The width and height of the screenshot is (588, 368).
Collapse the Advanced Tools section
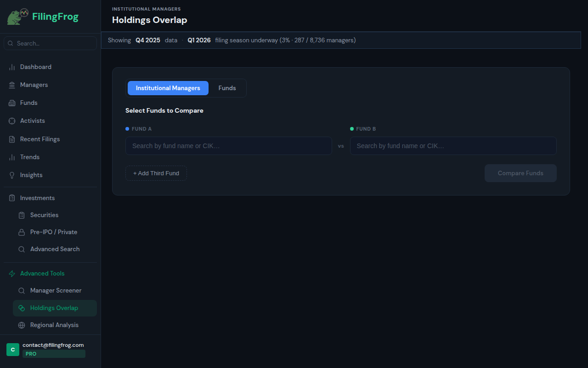42,274
